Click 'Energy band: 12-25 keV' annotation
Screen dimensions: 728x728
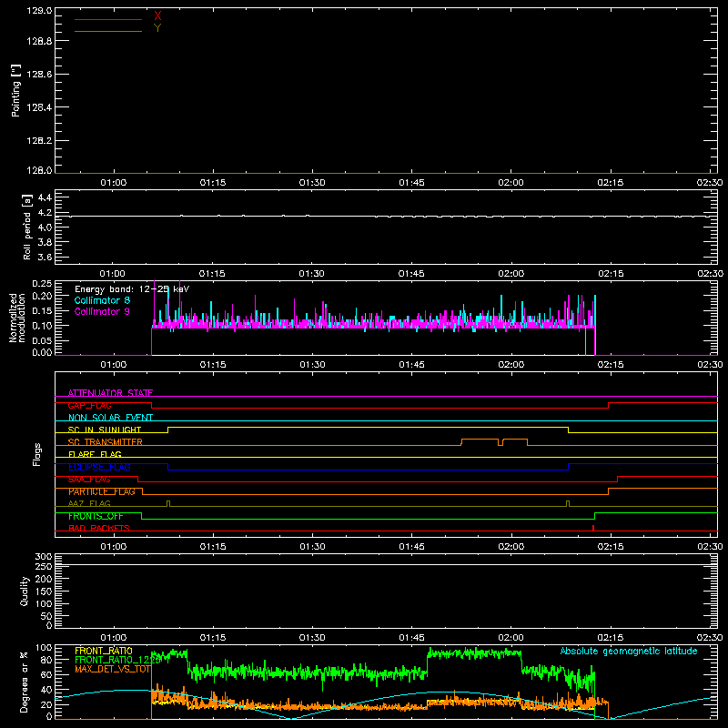(132, 289)
